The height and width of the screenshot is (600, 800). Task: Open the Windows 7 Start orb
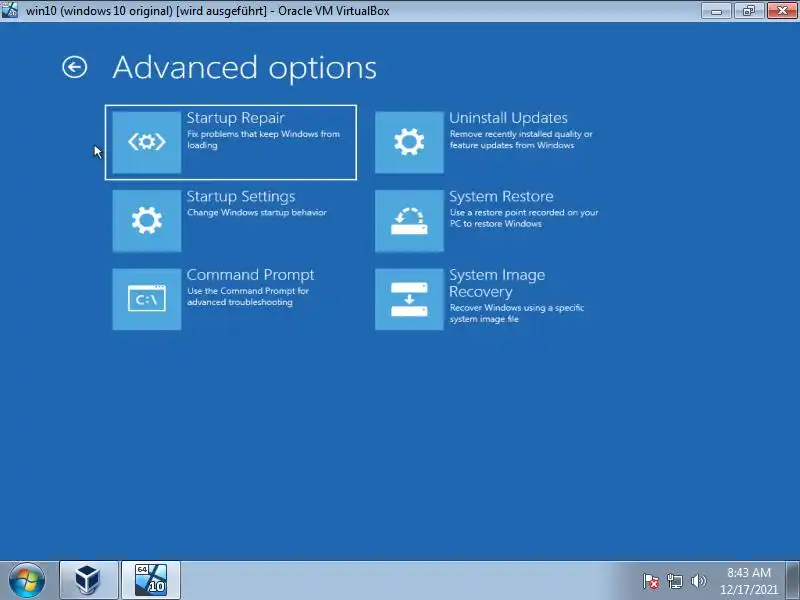click(x=27, y=581)
